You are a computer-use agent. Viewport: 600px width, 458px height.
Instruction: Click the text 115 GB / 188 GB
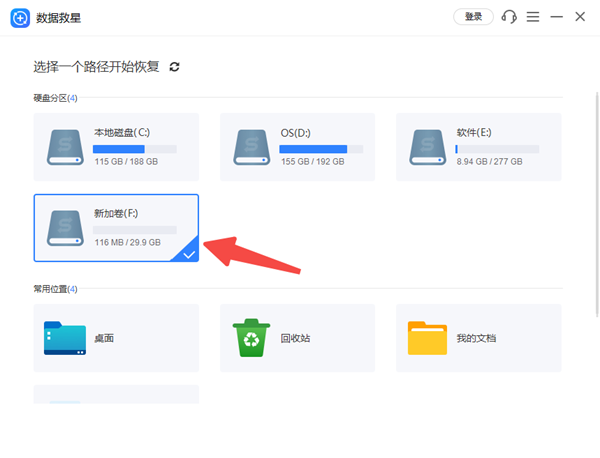126,161
